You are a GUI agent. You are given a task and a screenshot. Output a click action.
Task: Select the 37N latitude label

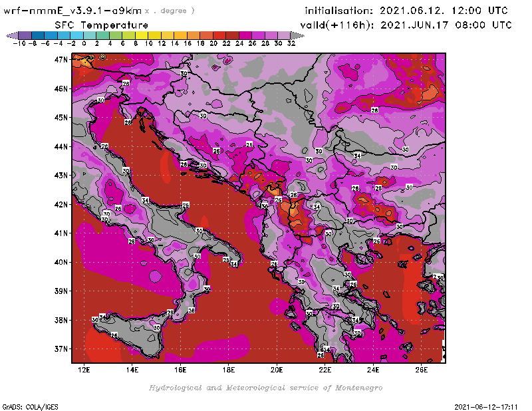tap(61, 349)
